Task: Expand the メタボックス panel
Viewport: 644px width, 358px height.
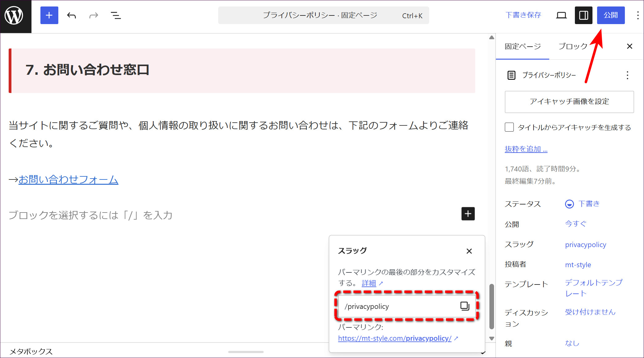Action: 31,352
